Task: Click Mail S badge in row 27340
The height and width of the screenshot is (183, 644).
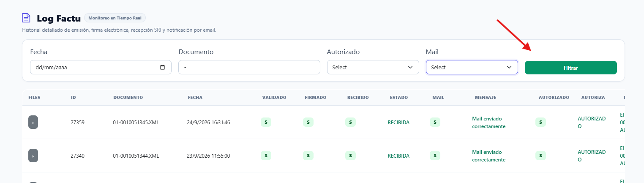Action: (435, 156)
